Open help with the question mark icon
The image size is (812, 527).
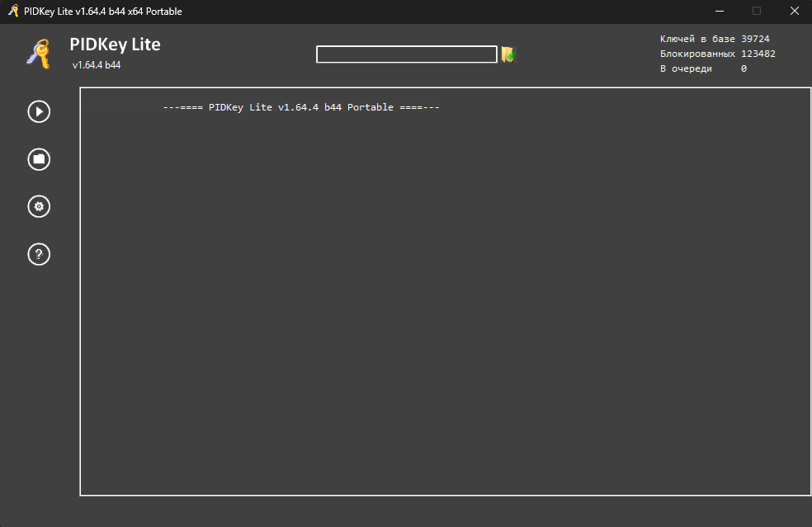[39, 254]
